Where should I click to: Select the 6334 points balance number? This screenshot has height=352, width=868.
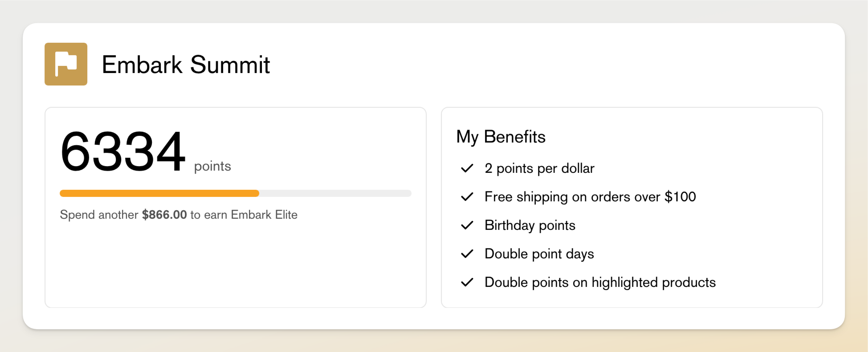coord(122,151)
